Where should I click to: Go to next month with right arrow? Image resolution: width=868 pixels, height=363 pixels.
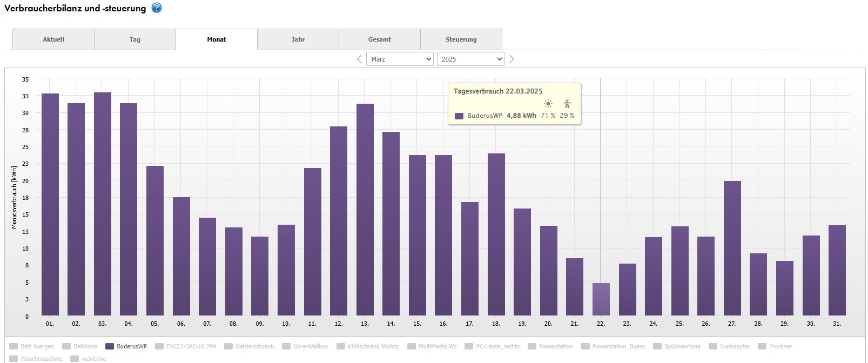512,59
